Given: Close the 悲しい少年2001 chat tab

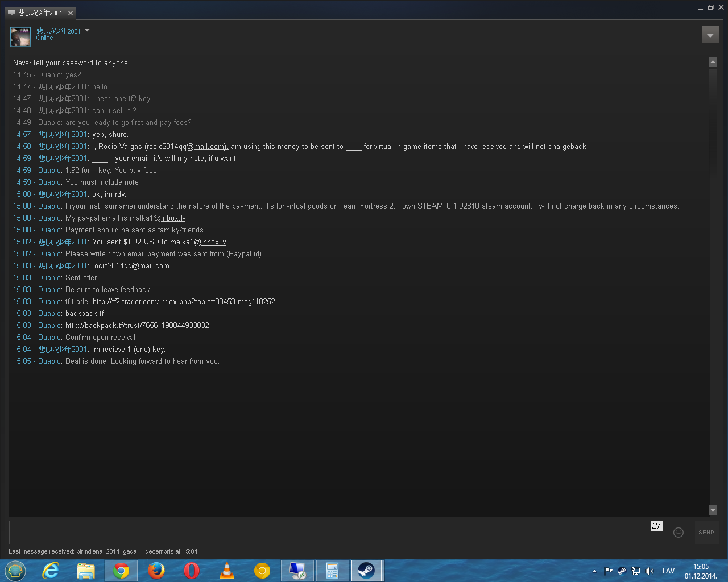Looking at the screenshot, I should tap(71, 13).
